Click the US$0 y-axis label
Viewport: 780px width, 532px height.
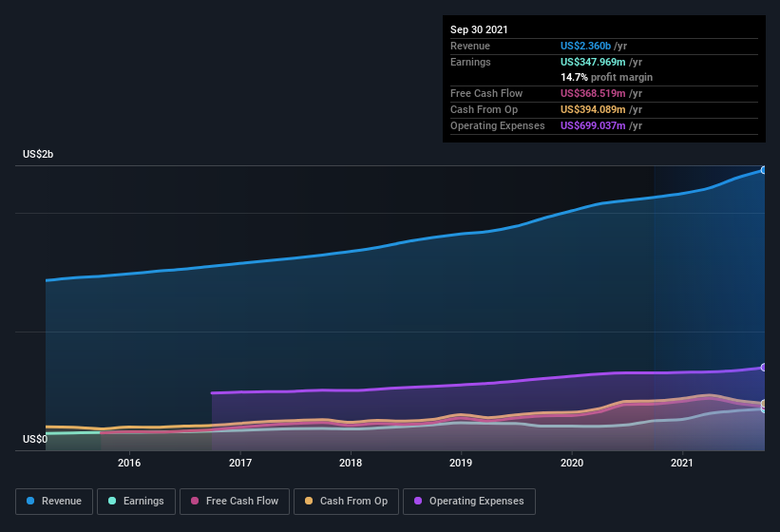point(35,439)
